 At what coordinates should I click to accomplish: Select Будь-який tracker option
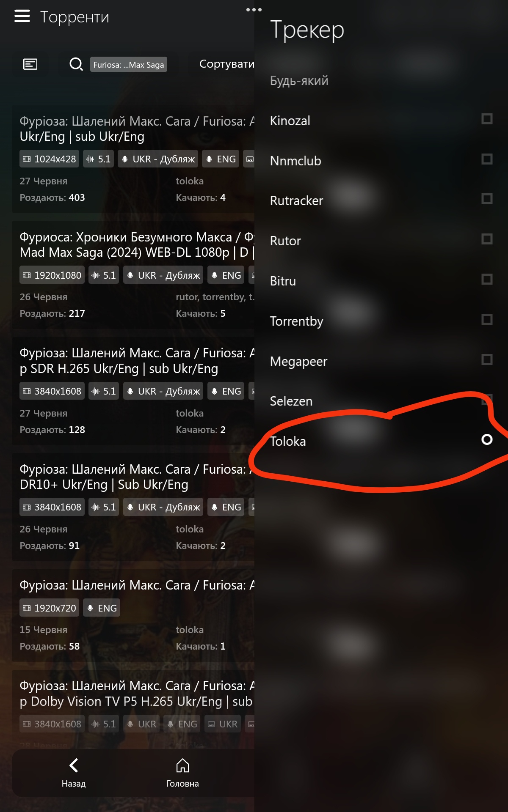click(x=299, y=81)
